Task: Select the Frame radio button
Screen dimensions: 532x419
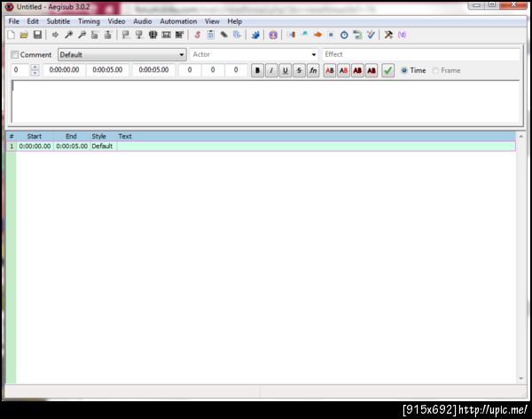Action: pos(435,70)
